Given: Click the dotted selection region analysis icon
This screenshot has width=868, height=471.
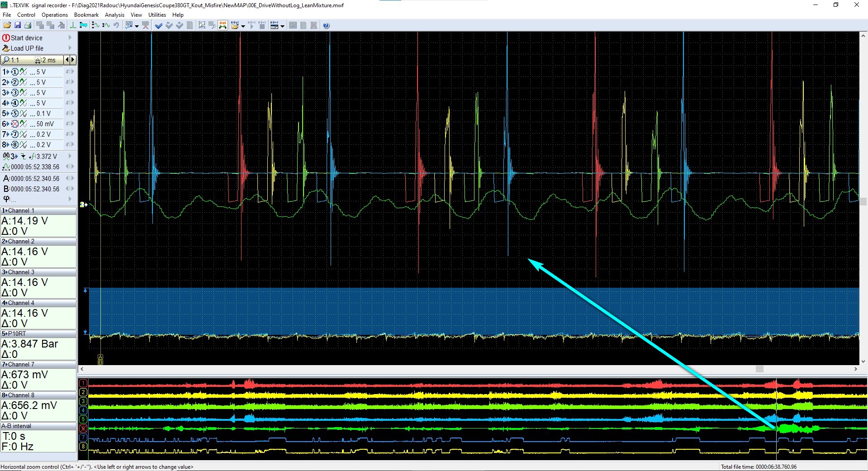Looking at the screenshot, I should [202, 25].
